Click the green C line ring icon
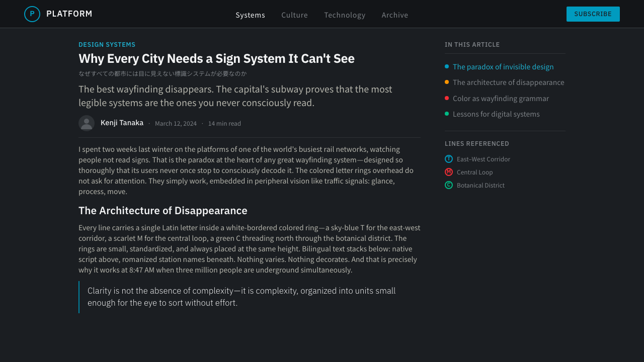 click(449, 185)
